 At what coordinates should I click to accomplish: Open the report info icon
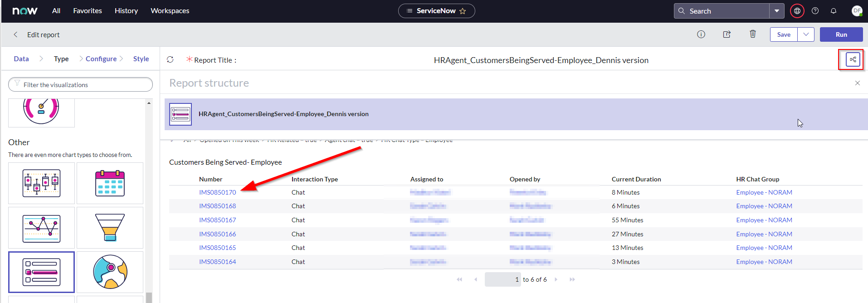pyautogui.click(x=701, y=34)
